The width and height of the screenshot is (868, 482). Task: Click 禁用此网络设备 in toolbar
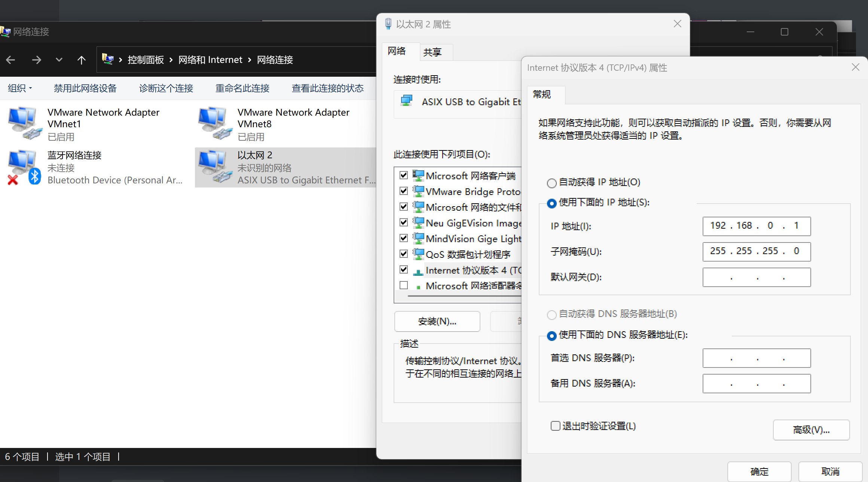[85, 88]
